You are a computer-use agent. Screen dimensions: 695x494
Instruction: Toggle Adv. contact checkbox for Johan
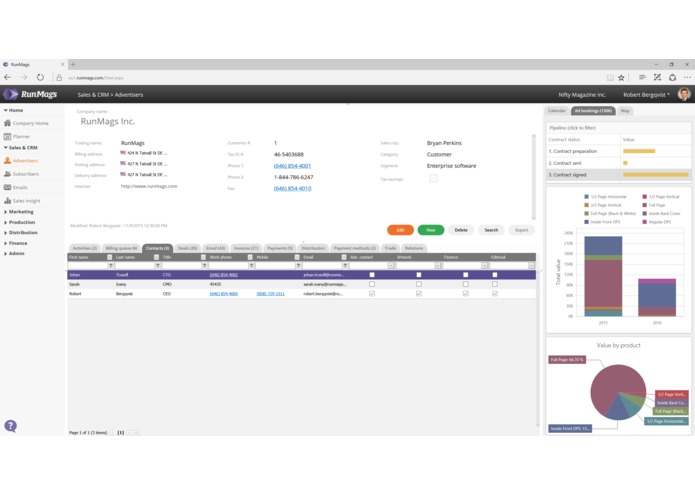(x=372, y=275)
